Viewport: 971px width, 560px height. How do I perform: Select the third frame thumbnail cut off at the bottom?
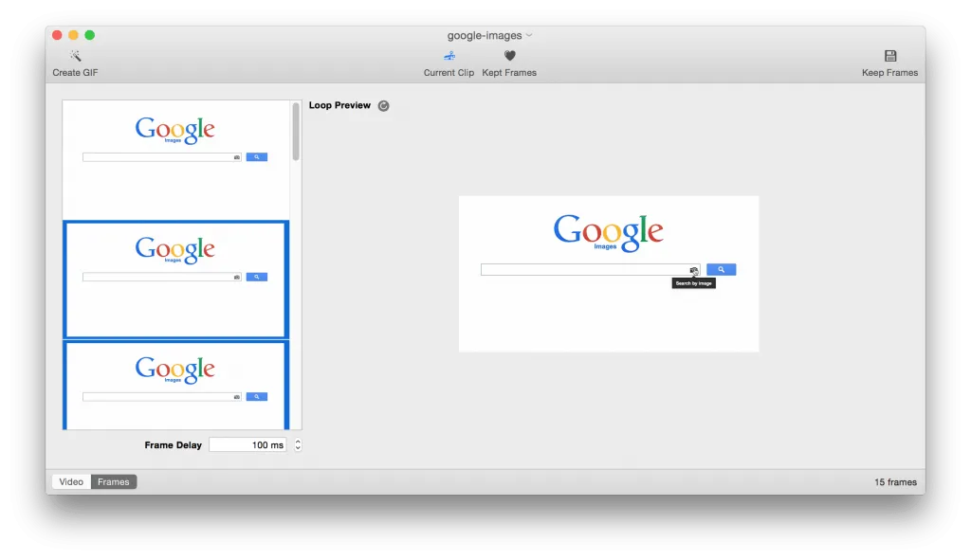click(x=175, y=385)
